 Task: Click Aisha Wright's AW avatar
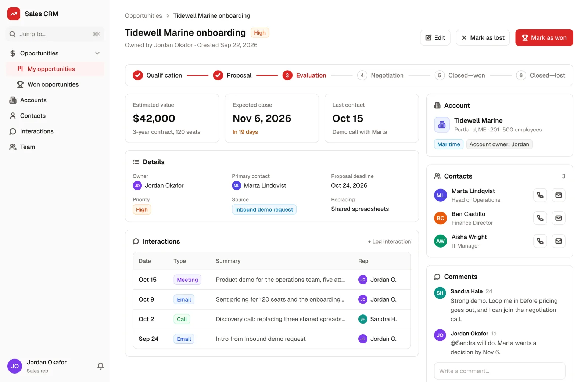click(440, 241)
